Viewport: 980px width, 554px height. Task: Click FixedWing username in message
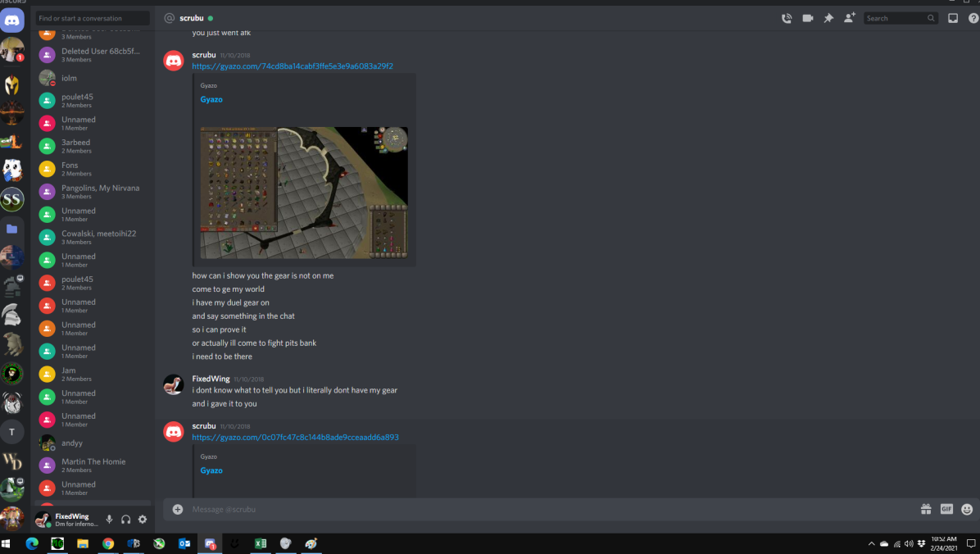(x=211, y=379)
